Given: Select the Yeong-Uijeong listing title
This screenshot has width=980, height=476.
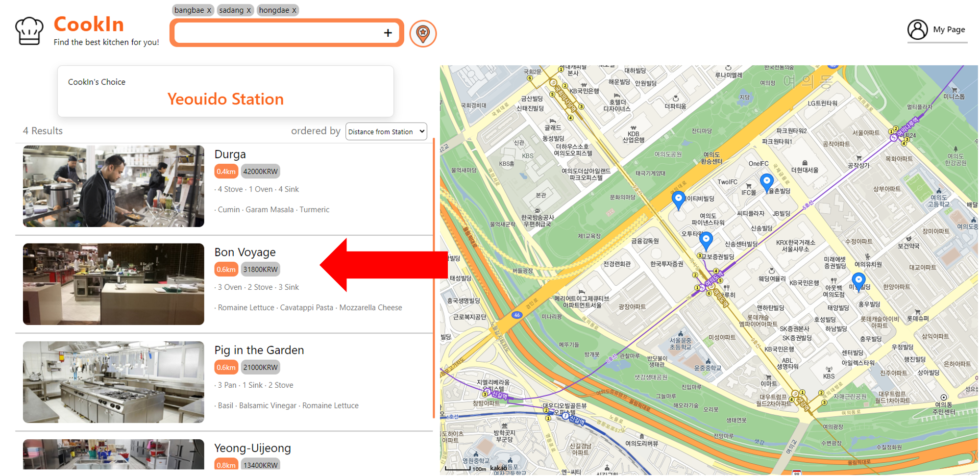Looking at the screenshot, I should 252,448.
